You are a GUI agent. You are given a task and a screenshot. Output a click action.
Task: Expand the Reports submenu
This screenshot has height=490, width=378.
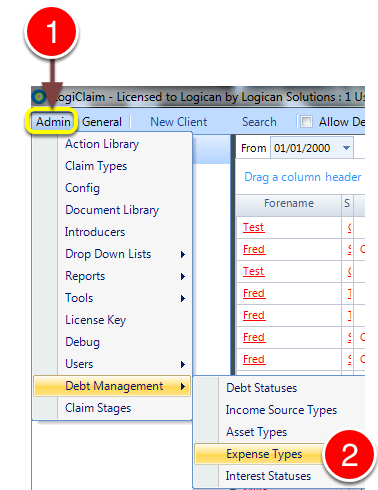[112, 276]
